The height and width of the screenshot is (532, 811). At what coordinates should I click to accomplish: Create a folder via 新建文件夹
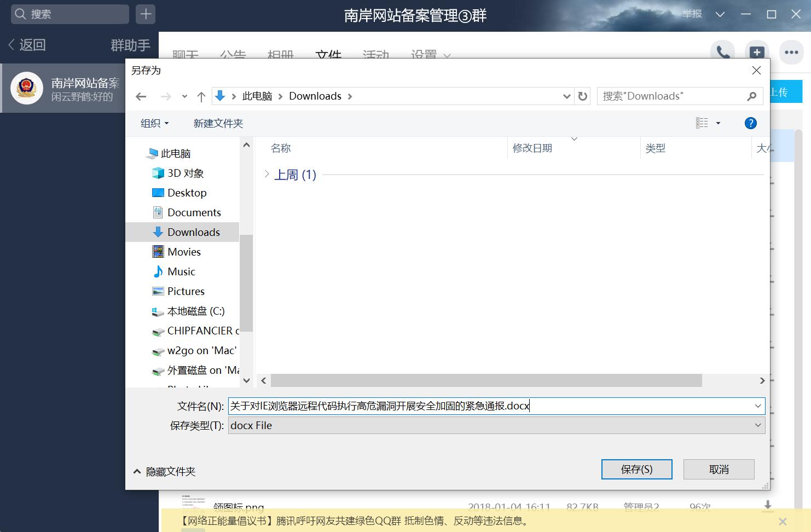coord(218,123)
